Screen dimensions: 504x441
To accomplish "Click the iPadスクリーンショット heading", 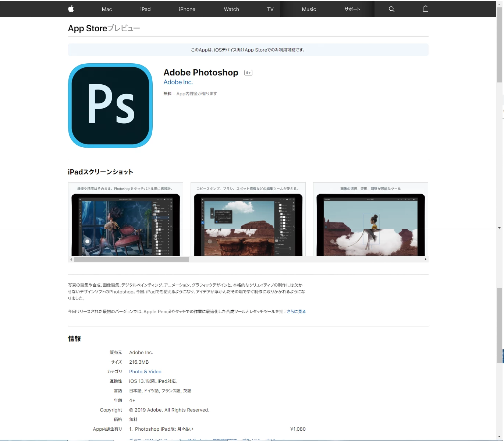I will (100, 172).
